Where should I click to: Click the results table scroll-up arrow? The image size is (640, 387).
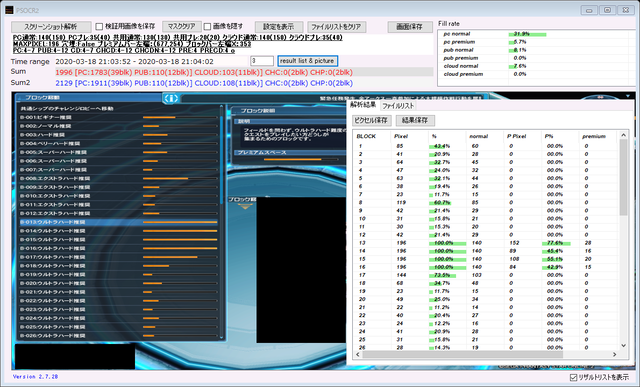623,135
